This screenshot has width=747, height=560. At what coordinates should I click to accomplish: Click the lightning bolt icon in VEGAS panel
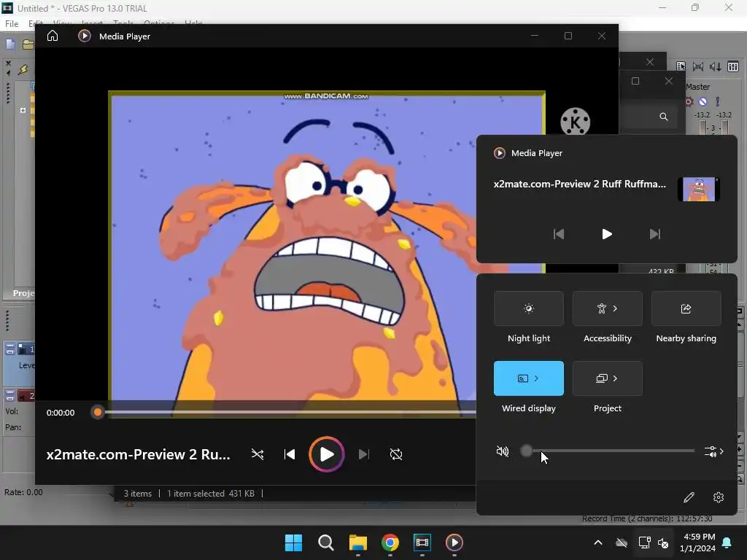pos(23,70)
